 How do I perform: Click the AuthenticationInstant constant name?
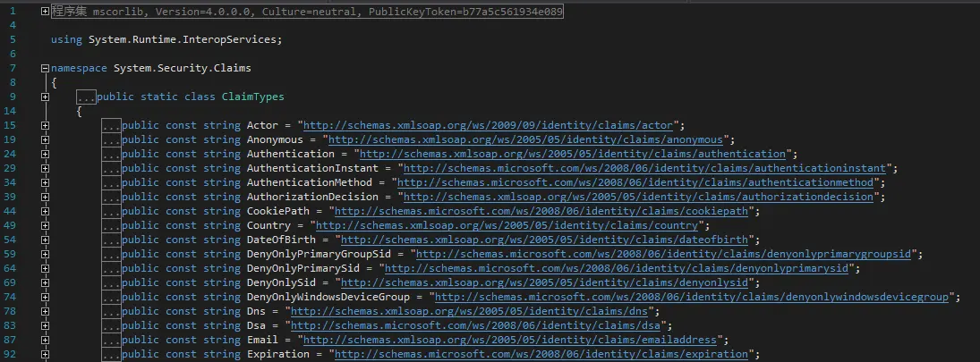click(312, 169)
